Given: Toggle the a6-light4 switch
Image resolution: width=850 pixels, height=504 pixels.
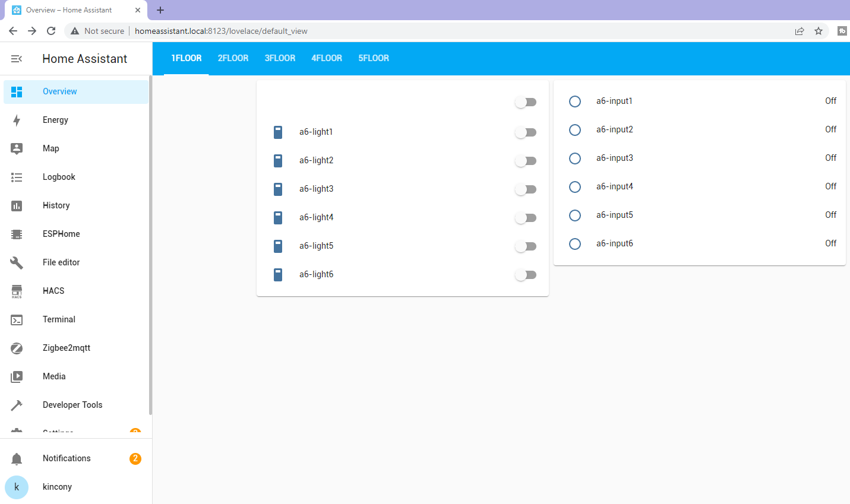Looking at the screenshot, I should pos(526,218).
